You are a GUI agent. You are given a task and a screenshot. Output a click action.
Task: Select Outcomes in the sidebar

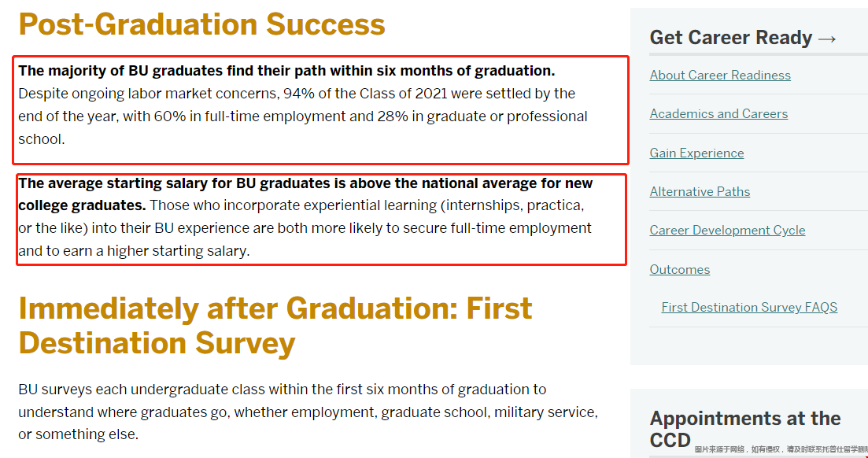(x=679, y=270)
